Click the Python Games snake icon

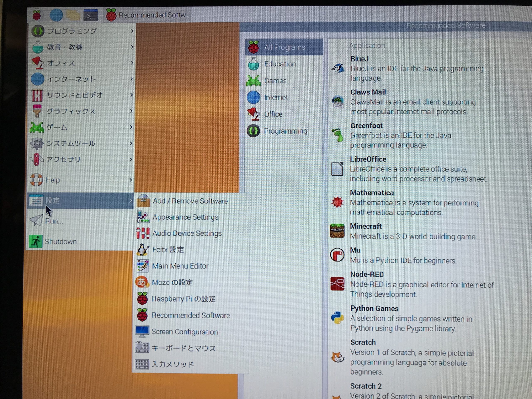[x=337, y=318]
